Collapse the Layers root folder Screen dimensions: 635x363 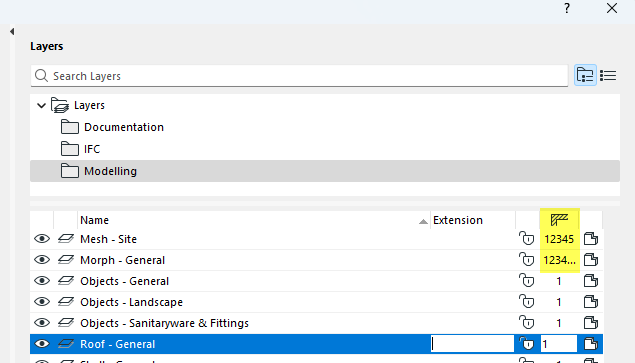pos(41,106)
